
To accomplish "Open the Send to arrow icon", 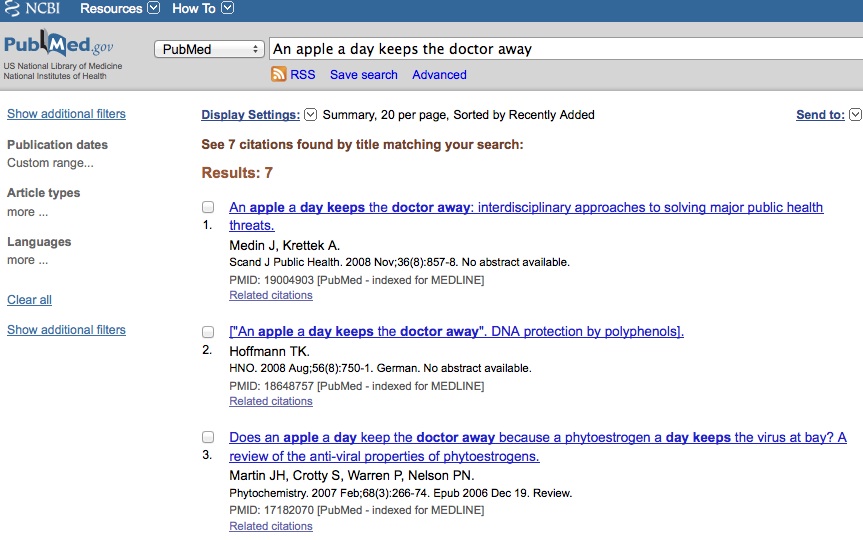I will pyautogui.click(x=855, y=114).
